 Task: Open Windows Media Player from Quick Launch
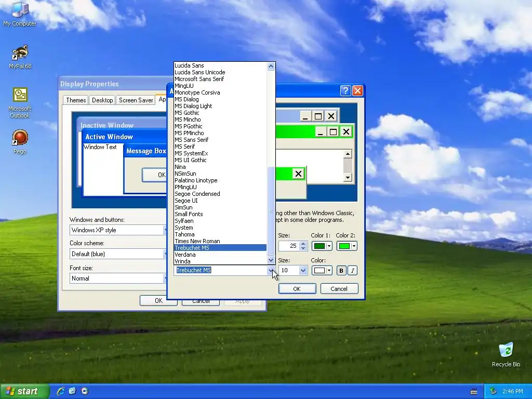click(x=85, y=391)
